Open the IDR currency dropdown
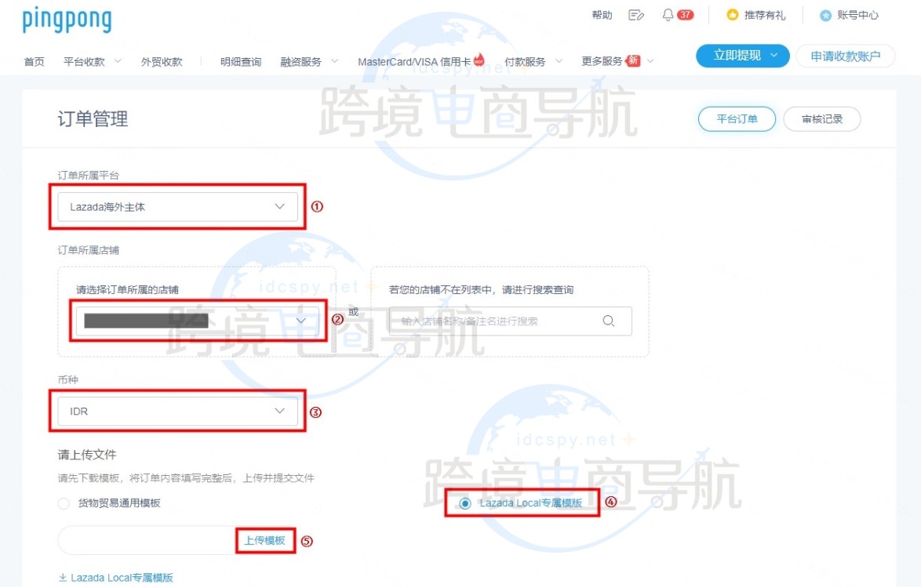 pos(177,410)
